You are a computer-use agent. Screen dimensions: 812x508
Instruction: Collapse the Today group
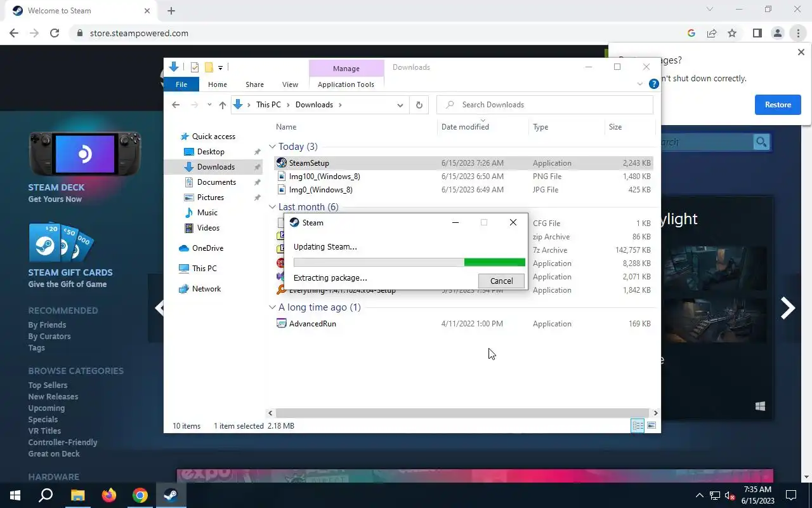tap(272, 147)
